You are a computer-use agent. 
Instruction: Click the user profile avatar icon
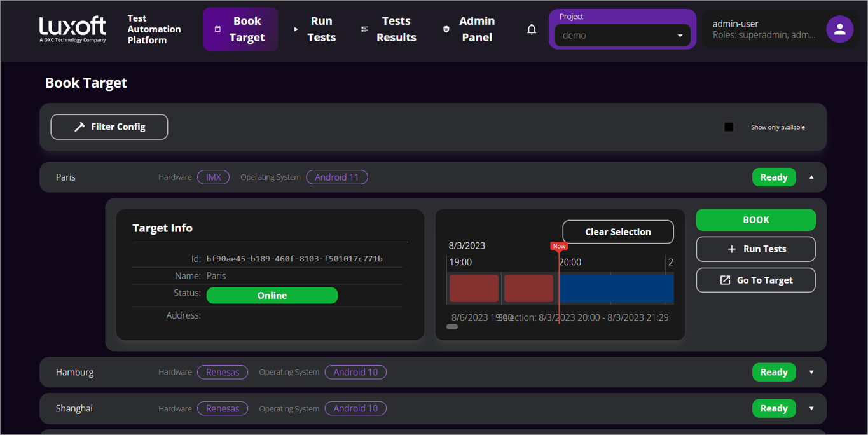coord(839,29)
